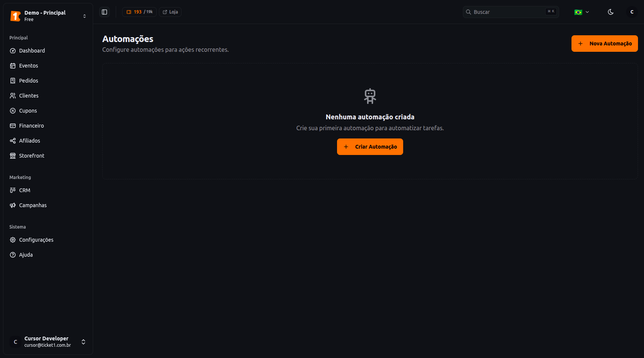Open Configurações in sidebar
The width and height of the screenshot is (644, 358).
pyautogui.click(x=48, y=240)
